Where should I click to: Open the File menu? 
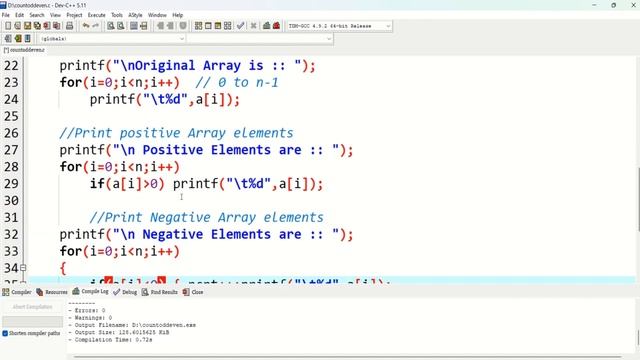tap(6, 15)
